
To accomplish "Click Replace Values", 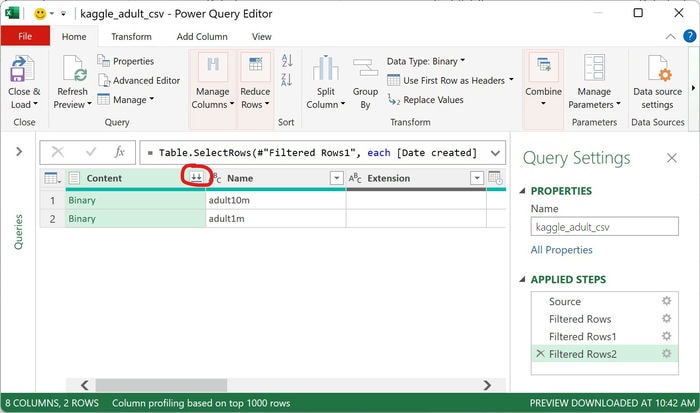I will 425,100.
